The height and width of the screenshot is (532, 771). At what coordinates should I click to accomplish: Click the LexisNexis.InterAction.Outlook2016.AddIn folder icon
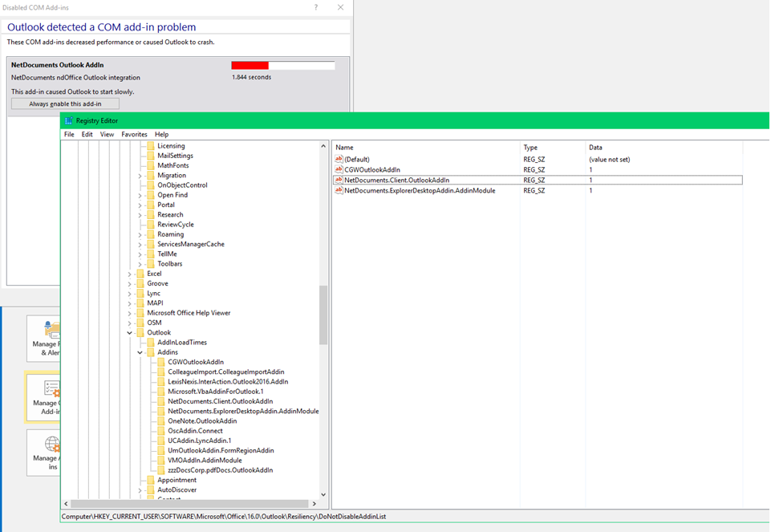point(160,381)
